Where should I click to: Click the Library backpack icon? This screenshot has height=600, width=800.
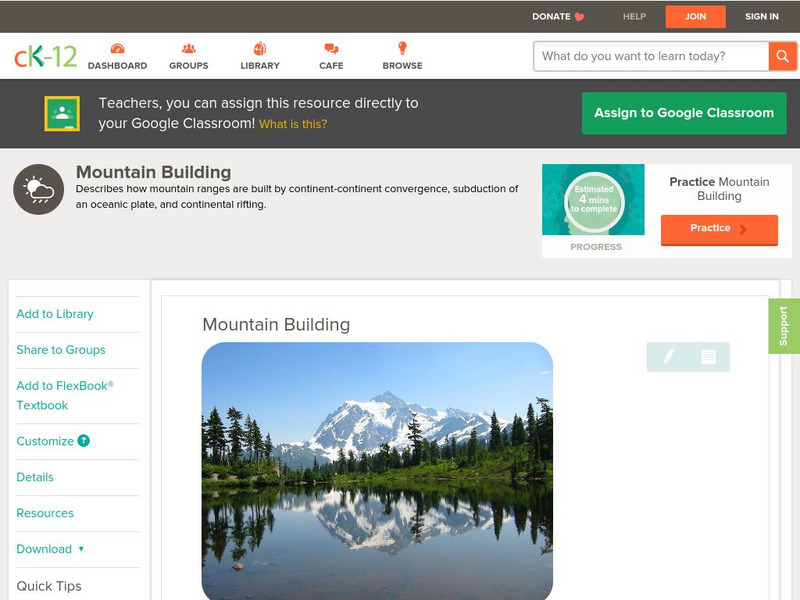pos(260,48)
